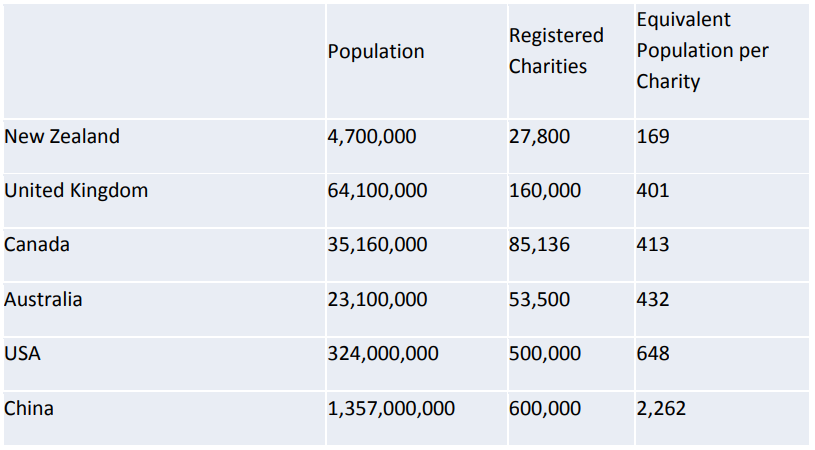815x450 pixels.
Task: Select New Zealand population 4,700,000
Action: (x=372, y=137)
